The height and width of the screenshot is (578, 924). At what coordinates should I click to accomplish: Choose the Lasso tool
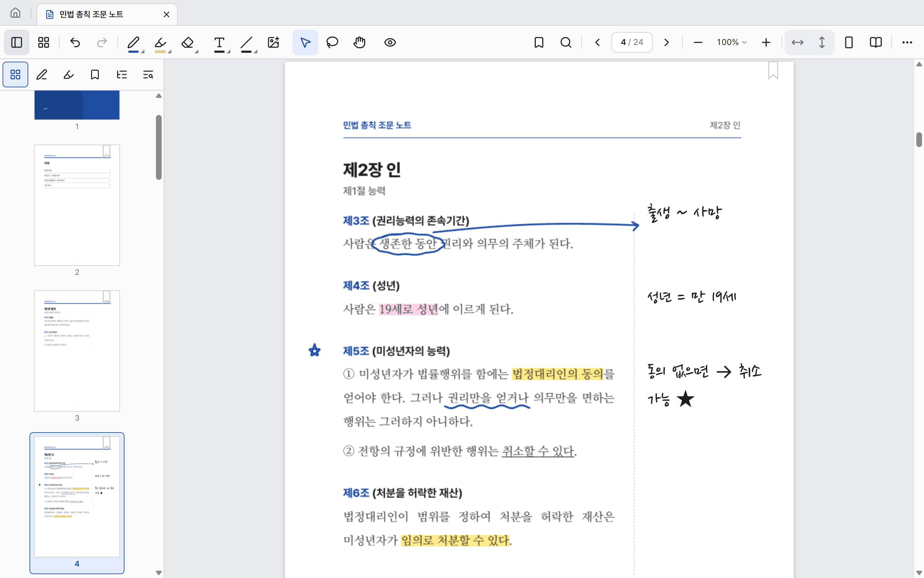[332, 42]
